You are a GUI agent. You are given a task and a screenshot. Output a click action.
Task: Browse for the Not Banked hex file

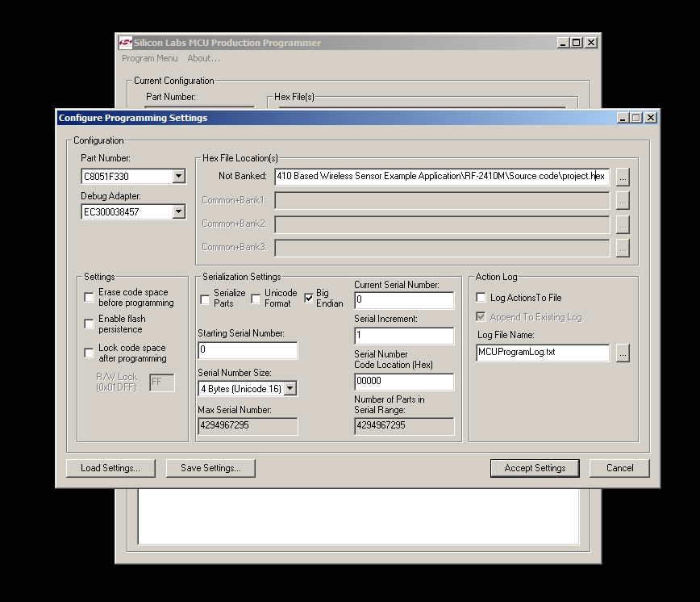click(623, 176)
